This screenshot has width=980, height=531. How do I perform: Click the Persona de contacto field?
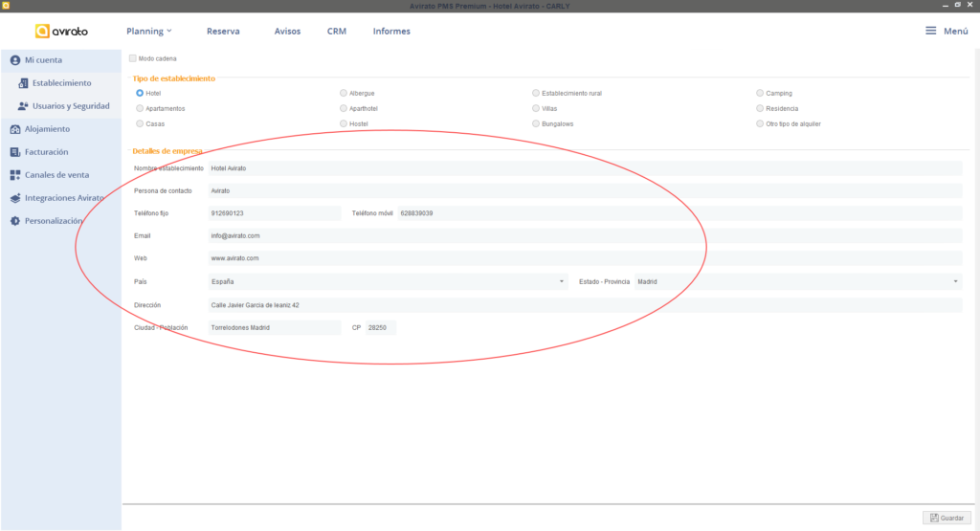click(x=585, y=190)
